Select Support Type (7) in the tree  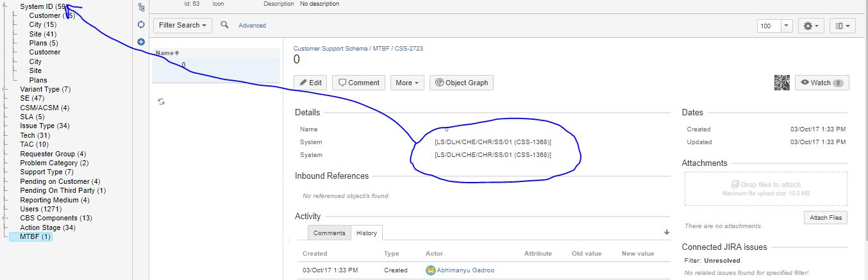point(47,172)
